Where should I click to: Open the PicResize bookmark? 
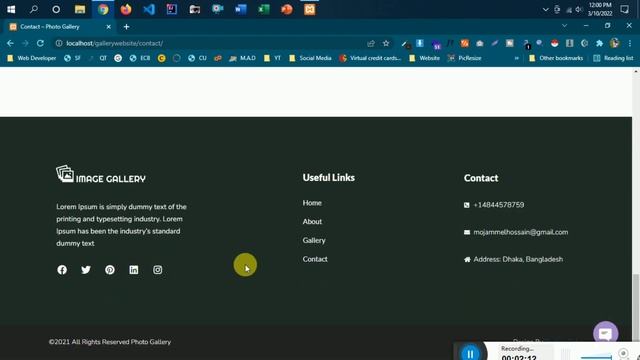(x=464, y=58)
